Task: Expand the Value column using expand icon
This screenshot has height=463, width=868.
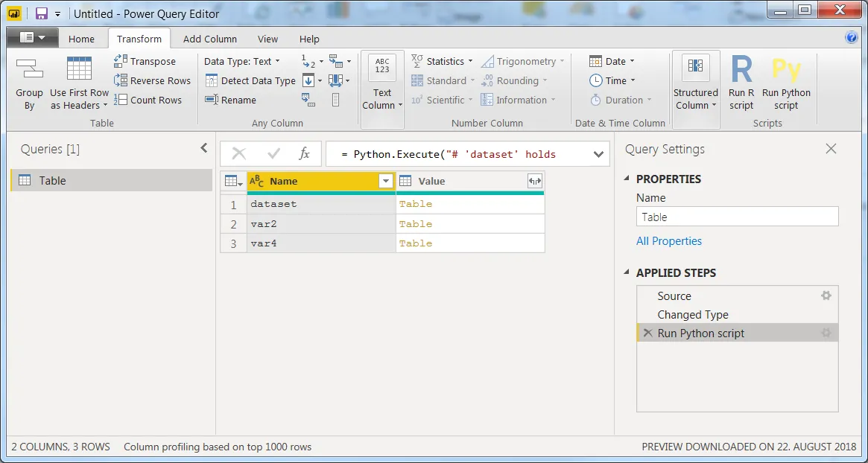Action: coord(535,181)
